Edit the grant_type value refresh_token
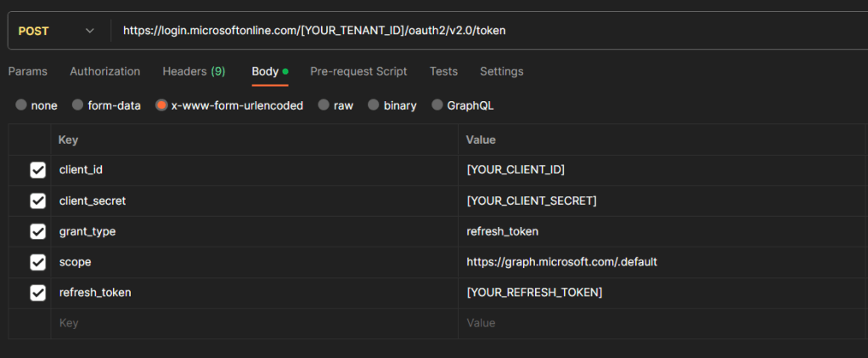 (502, 231)
